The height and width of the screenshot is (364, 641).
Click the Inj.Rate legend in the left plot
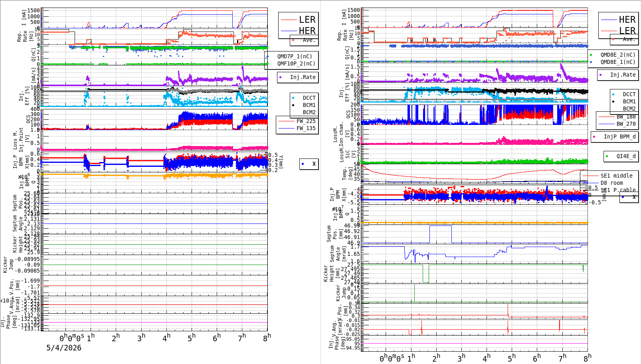298,77
